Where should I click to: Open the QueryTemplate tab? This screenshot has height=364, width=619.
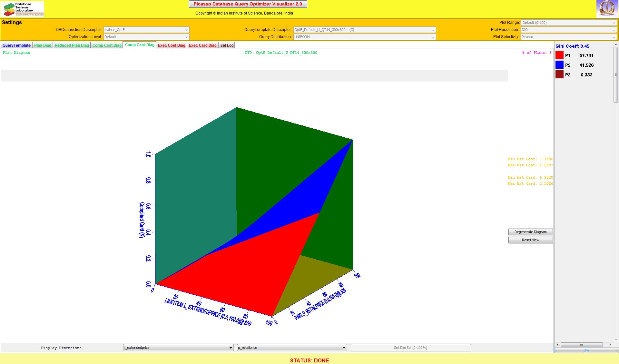pyautogui.click(x=16, y=45)
